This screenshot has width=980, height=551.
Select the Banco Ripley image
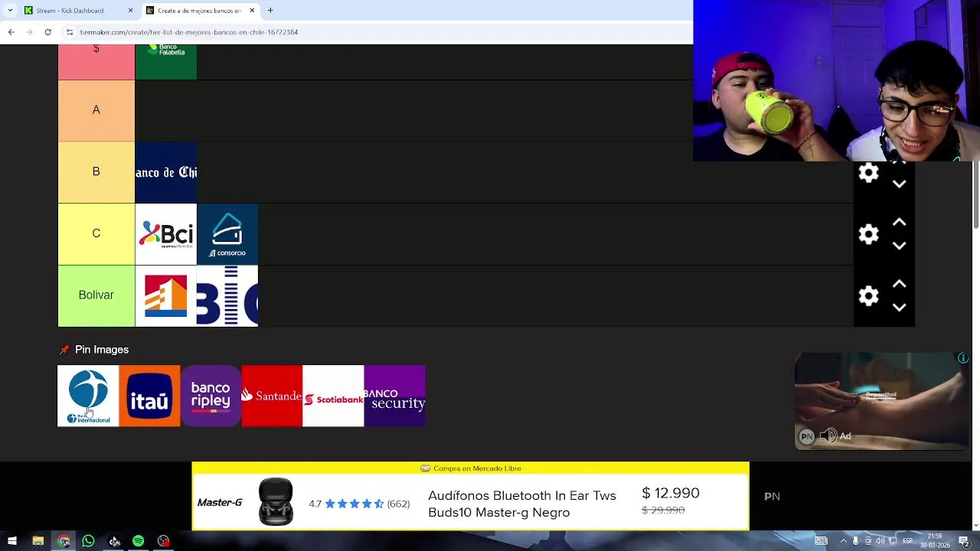point(211,396)
